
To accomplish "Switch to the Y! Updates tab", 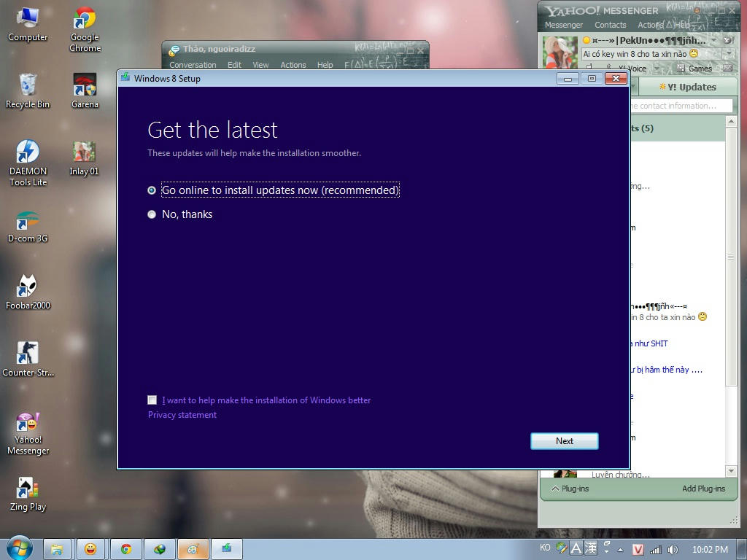I will pyautogui.click(x=687, y=87).
